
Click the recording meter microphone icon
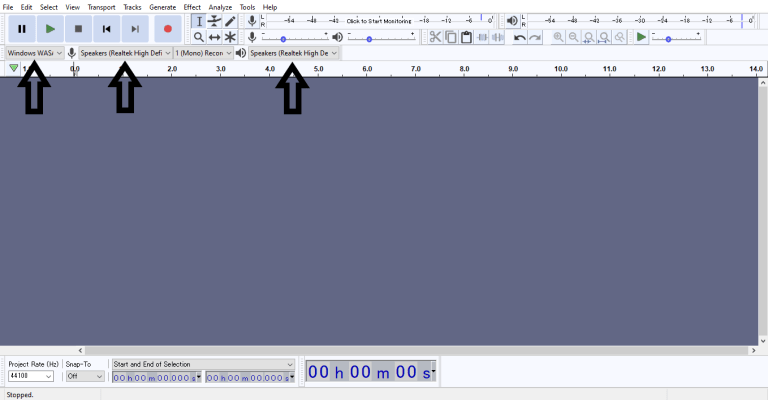(x=252, y=21)
